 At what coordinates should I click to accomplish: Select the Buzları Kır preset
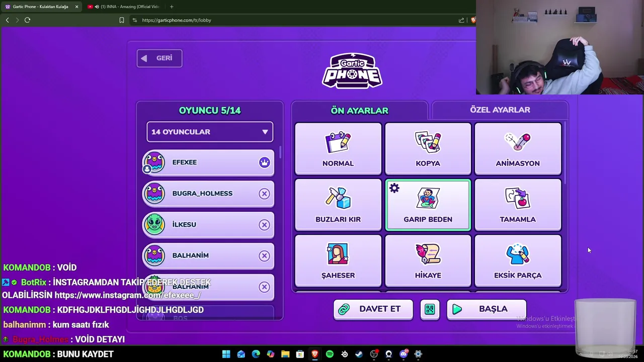point(338,205)
